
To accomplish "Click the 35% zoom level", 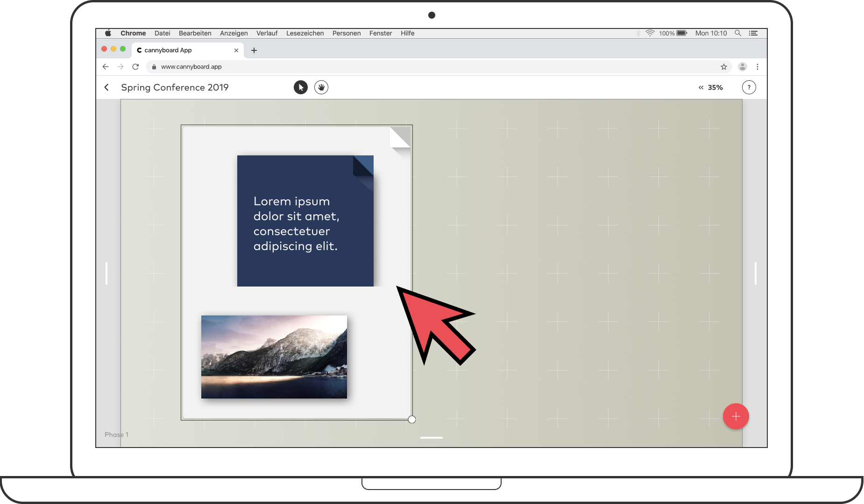I will (x=715, y=87).
